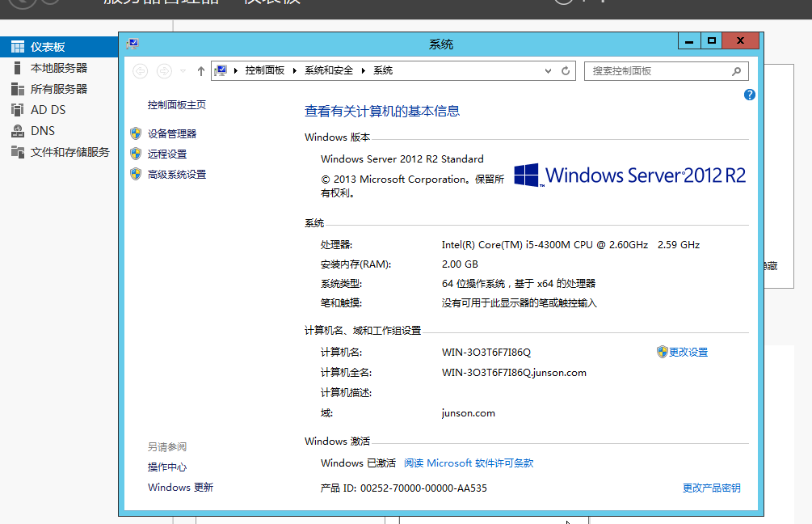This screenshot has width=812, height=524.
Task: Close the System window
Action: (x=741, y=41)
